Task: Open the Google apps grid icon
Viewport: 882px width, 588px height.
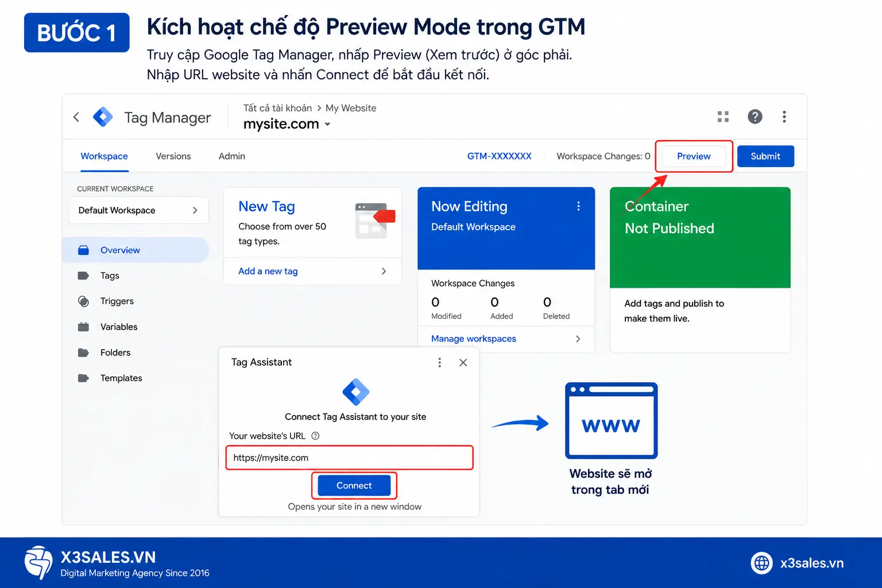Action: [x=723, y=117]
